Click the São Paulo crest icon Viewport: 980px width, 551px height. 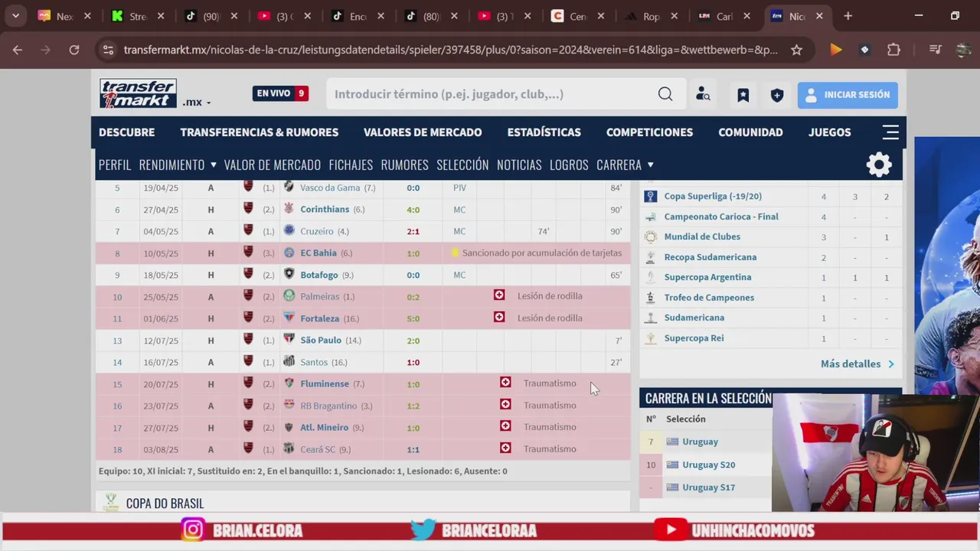pyautogui.click(x=289, y=340)
